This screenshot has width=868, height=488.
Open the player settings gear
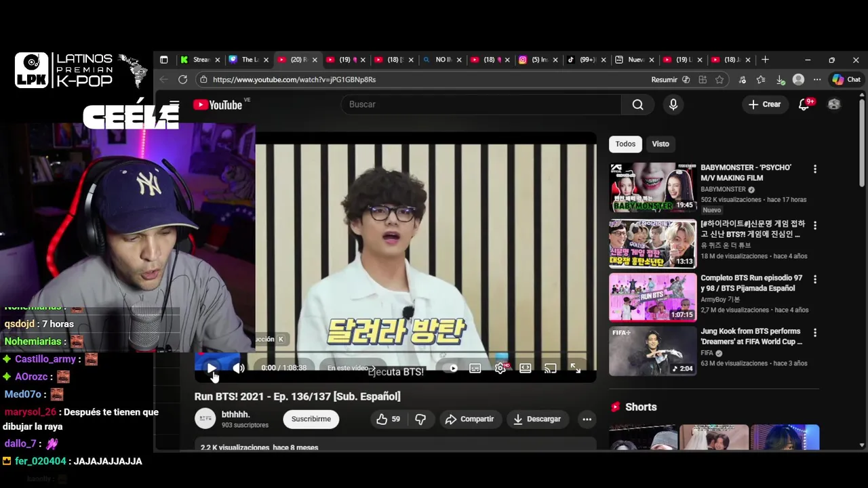500,368
